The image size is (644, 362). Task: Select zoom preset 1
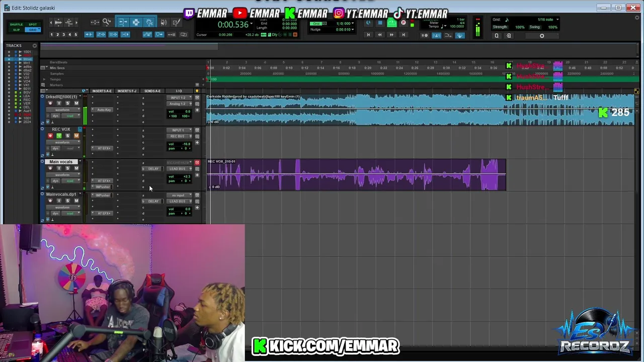pyautogui.click(x=51, y=35)
